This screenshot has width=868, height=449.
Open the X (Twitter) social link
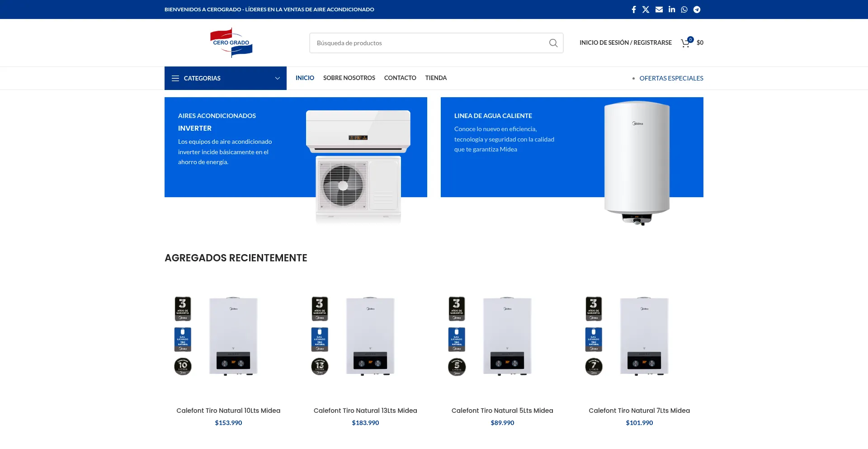(x=646, y=9)
